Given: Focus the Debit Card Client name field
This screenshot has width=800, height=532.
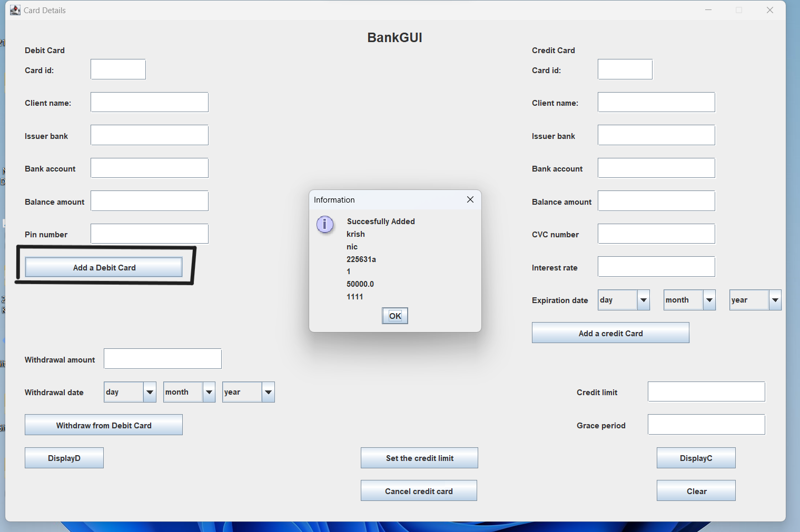Looking at the screenshot, I should coord(150,102).
